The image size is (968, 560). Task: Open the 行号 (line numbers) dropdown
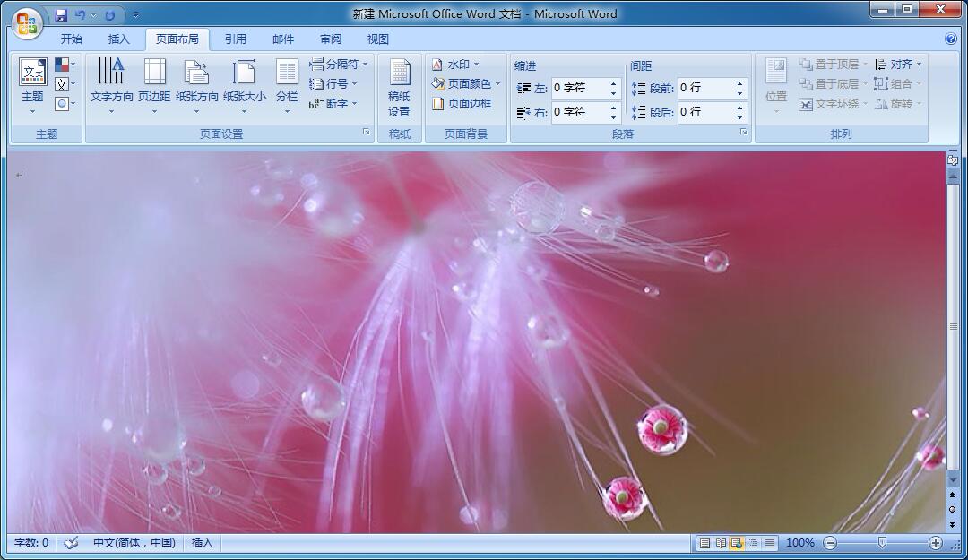[333, 84]
